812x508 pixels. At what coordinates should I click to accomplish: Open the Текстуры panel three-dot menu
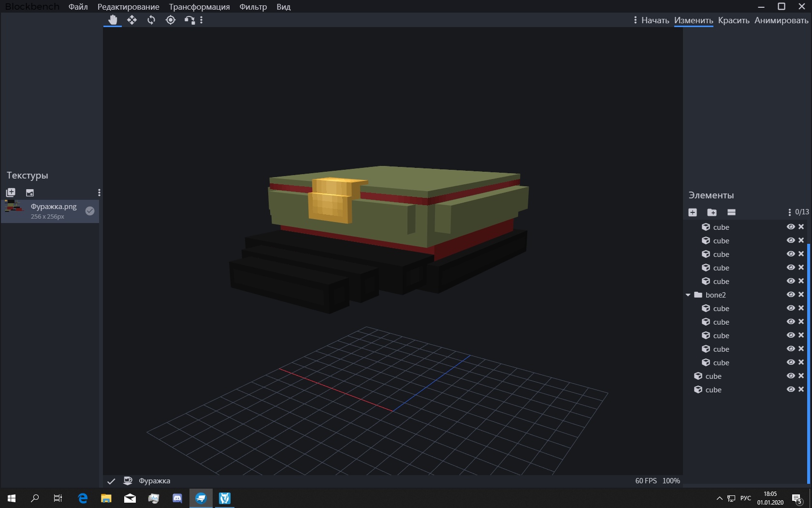tap(99, 193)
